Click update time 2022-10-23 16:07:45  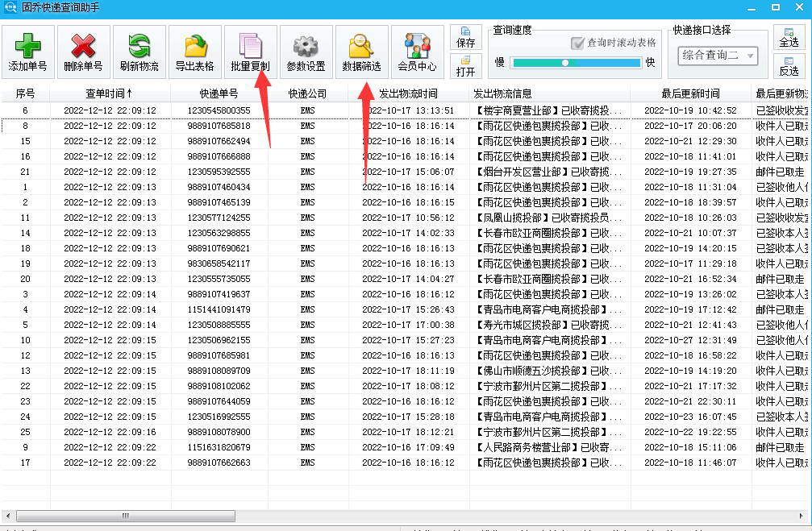(x=690, y=417)
